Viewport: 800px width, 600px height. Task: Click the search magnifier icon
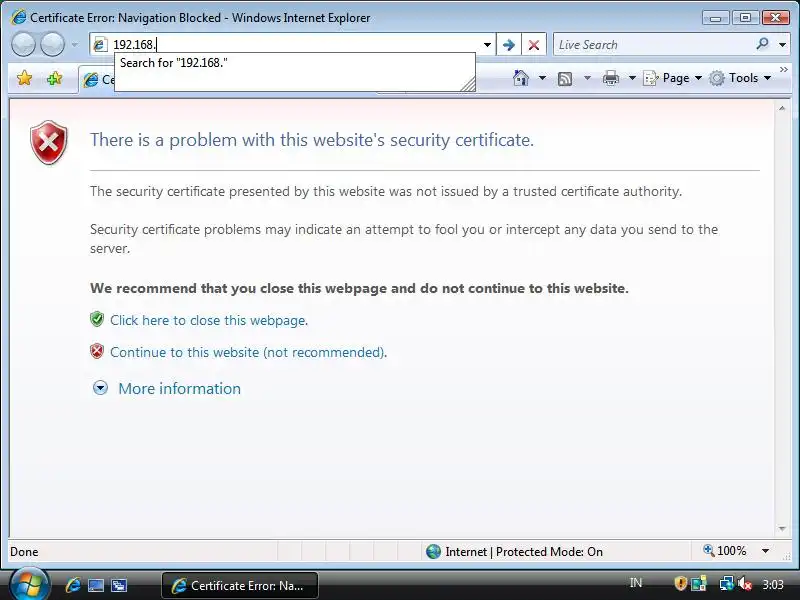click(x=763, y=44)
